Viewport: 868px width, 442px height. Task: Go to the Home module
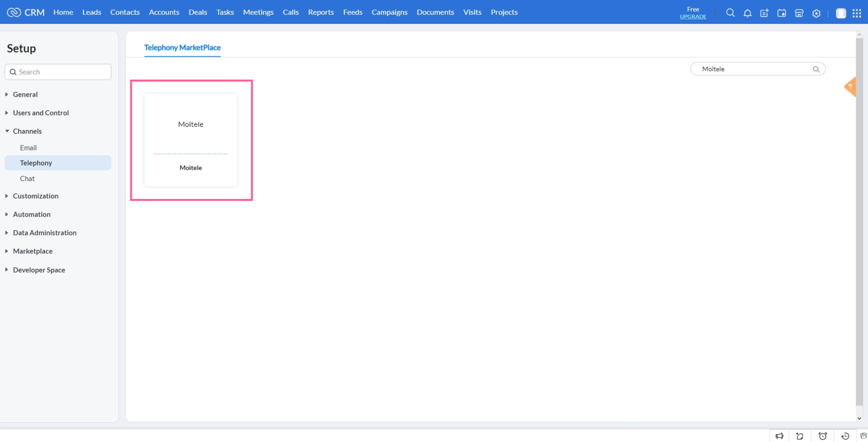click(63, 12)
